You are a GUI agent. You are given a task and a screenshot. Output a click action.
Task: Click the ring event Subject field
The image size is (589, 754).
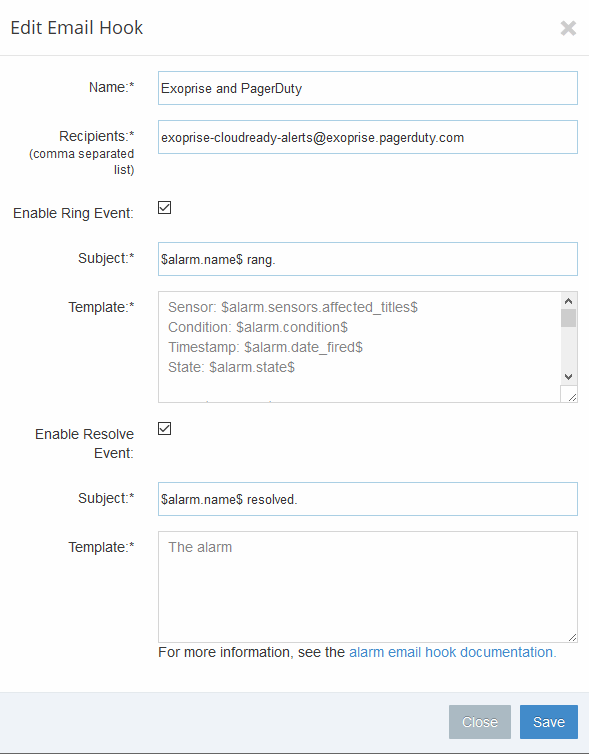(x=367, y=259)
